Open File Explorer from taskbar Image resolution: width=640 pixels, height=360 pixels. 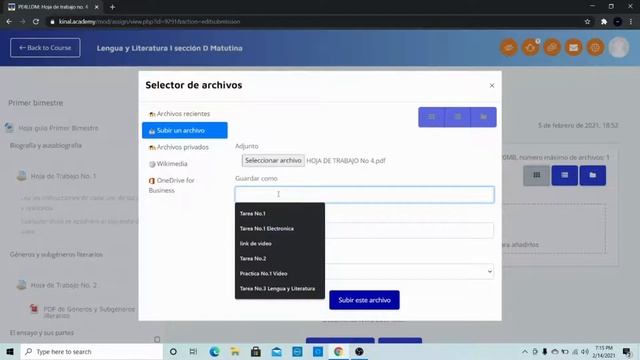click(235, 351)
